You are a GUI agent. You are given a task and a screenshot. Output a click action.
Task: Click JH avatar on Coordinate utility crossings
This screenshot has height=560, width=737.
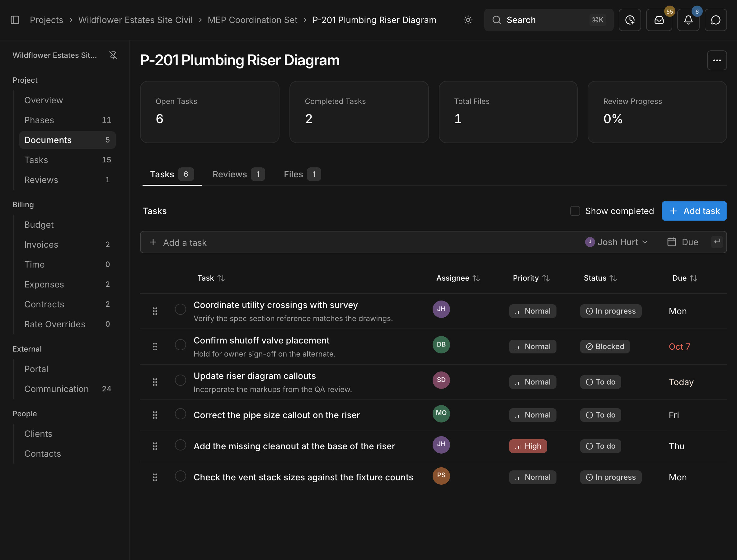pos(441,309)
